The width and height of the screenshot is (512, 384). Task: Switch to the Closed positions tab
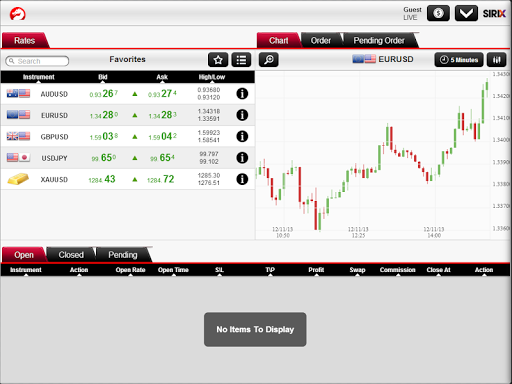[71, 255]
